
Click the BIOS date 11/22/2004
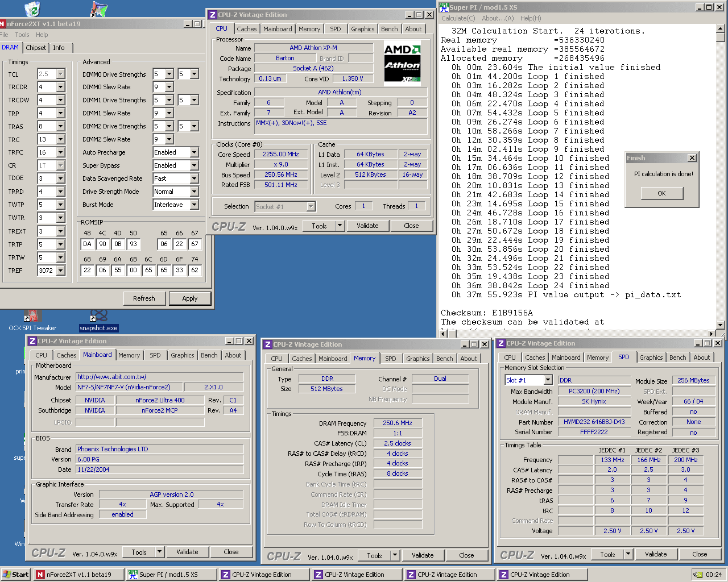click(x=160, y=469)
